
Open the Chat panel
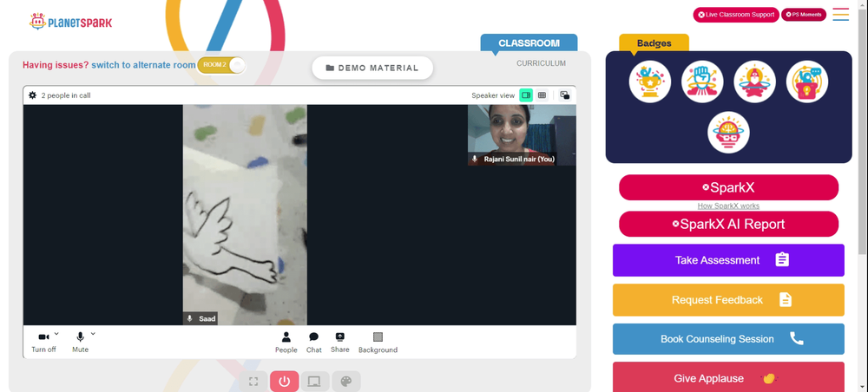coord(314,343)
